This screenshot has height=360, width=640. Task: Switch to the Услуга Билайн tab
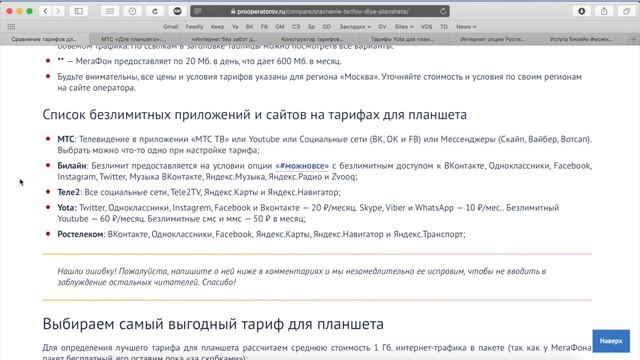581,39
